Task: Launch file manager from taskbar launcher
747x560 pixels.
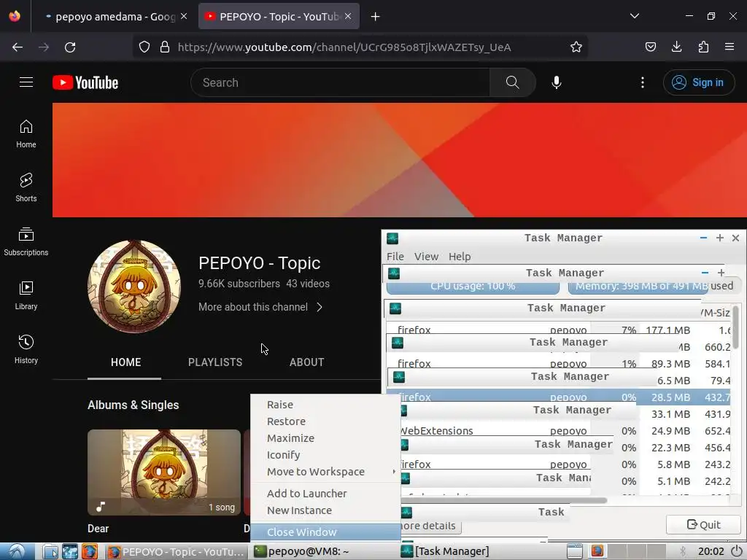Action: [x=50, y=551]
